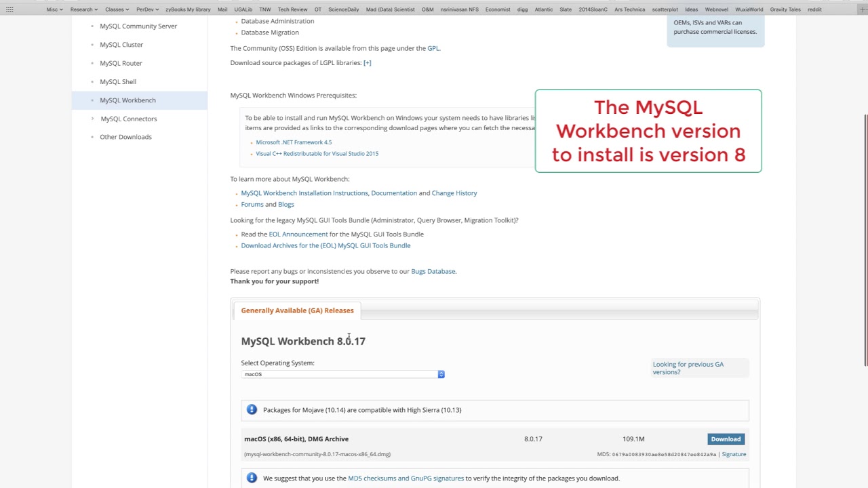Switch to Generally Available (GA) Releases tab

[x=297, y=310]
